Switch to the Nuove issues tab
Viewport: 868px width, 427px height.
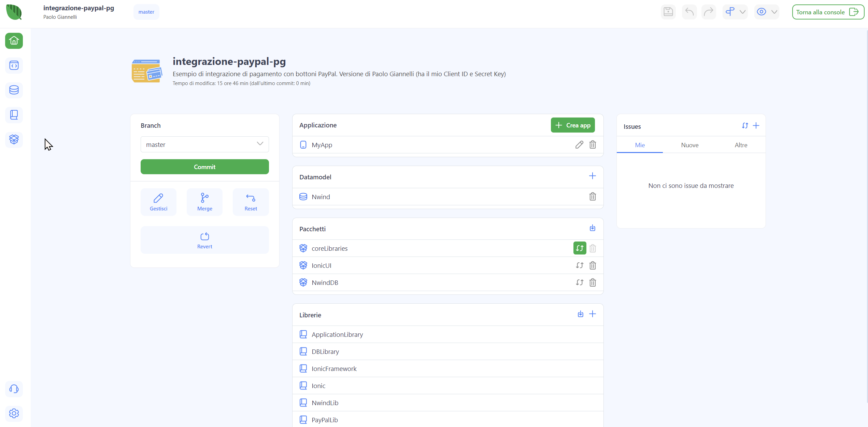(x=689, y=145)
